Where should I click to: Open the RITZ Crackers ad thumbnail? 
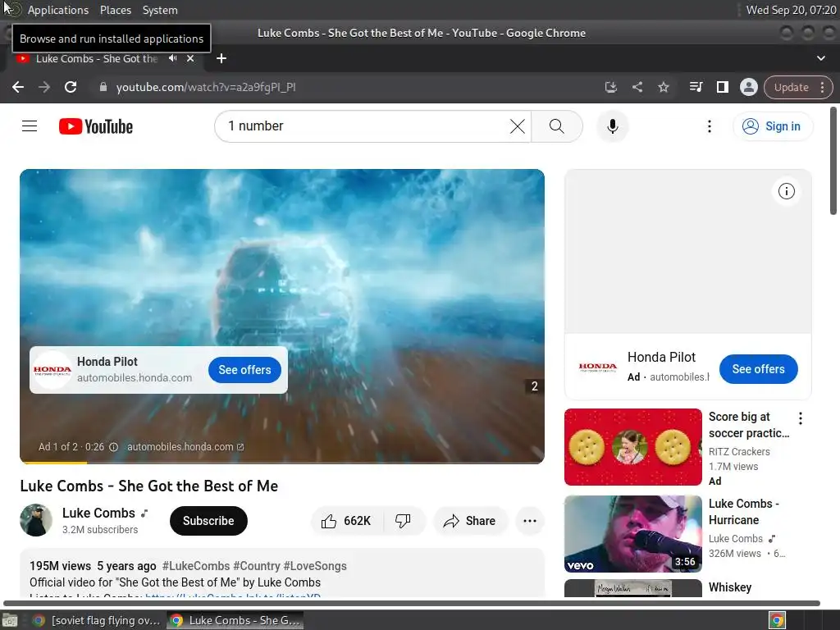[633, 447]
